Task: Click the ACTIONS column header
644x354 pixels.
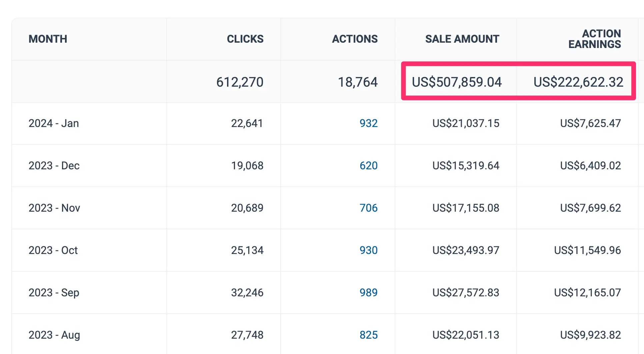Action: click(x=355, y=39)
